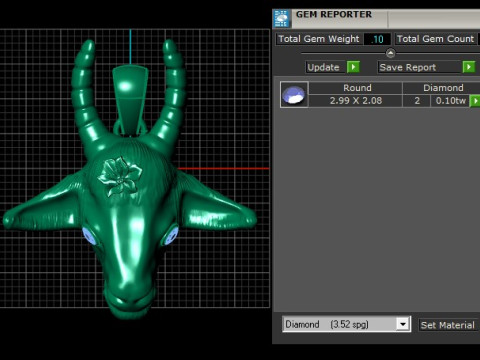Click the green arrow next to Update
Image resolution: width=480 pixels, height=360 pixels.
[353, 67]
